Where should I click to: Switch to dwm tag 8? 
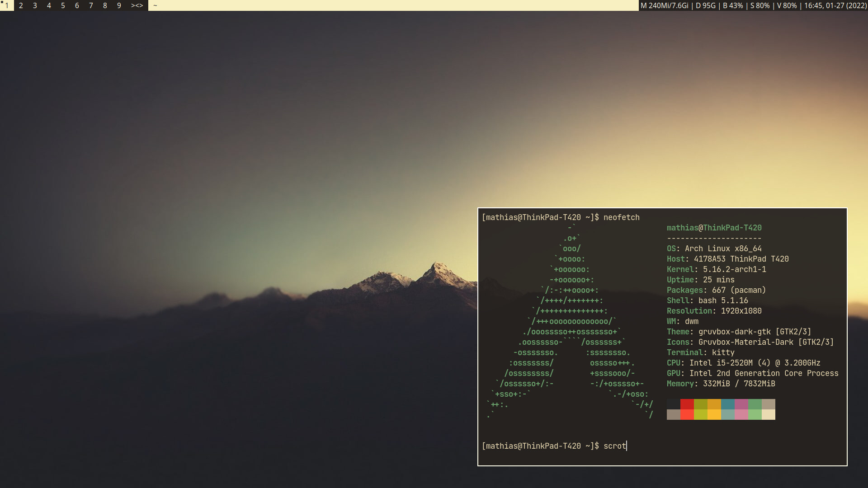105,5
